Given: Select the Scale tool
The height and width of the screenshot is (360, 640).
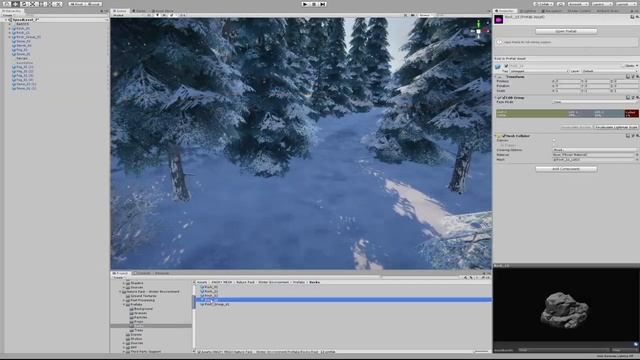Looking at the screenshot, I should click(x=34, y=4).
